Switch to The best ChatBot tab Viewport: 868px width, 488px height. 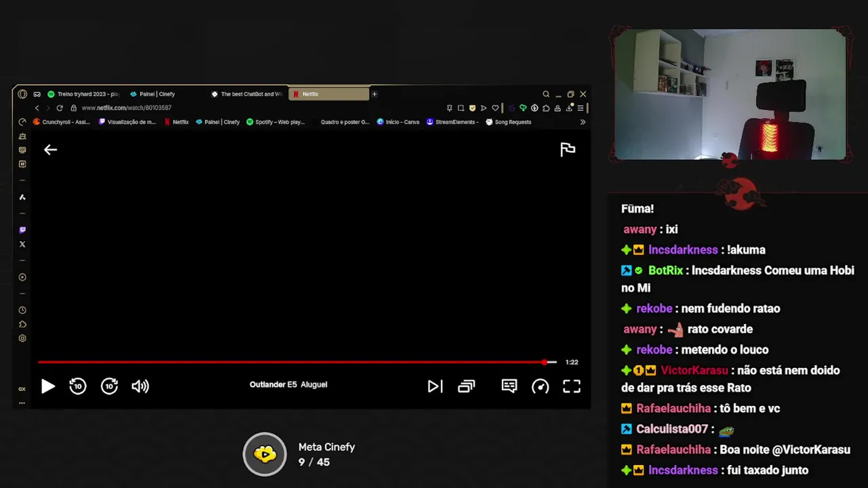click(x=247, y=94)
